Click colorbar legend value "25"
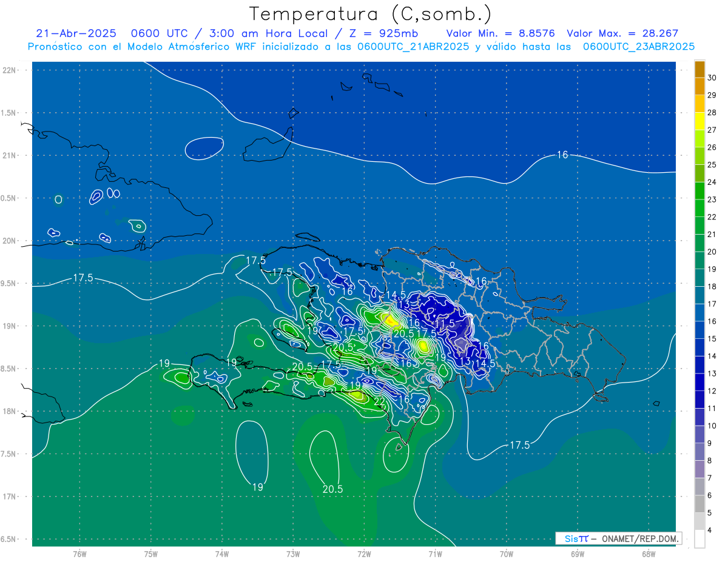The image size is (728, 562). click(712, 164)
